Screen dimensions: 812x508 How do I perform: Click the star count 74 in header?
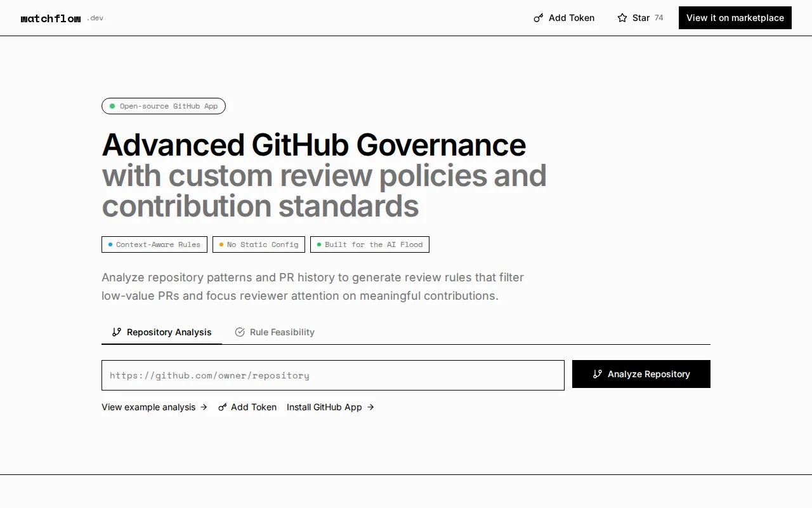click(659, 18)
